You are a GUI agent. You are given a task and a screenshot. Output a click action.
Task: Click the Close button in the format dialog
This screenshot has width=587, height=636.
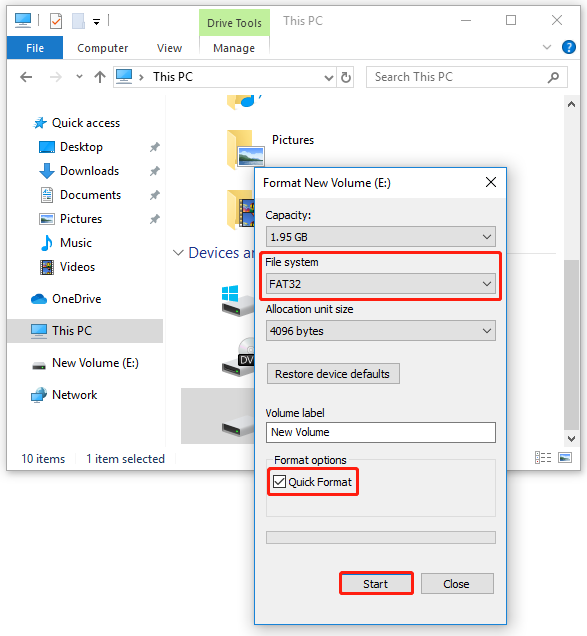[457, 584]
